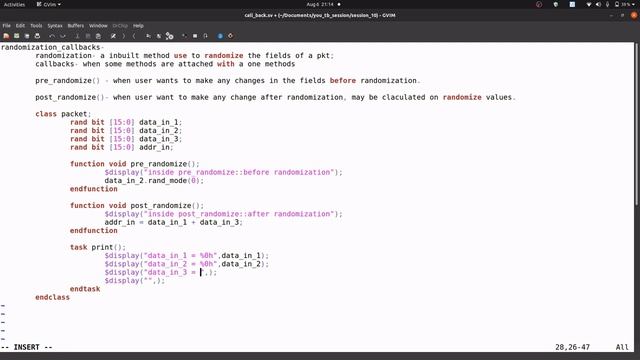The height and width of the screenshot is (360, 640).
Task: Click the '-- INSERT --' mode indicator
Action: click(27, 347)
